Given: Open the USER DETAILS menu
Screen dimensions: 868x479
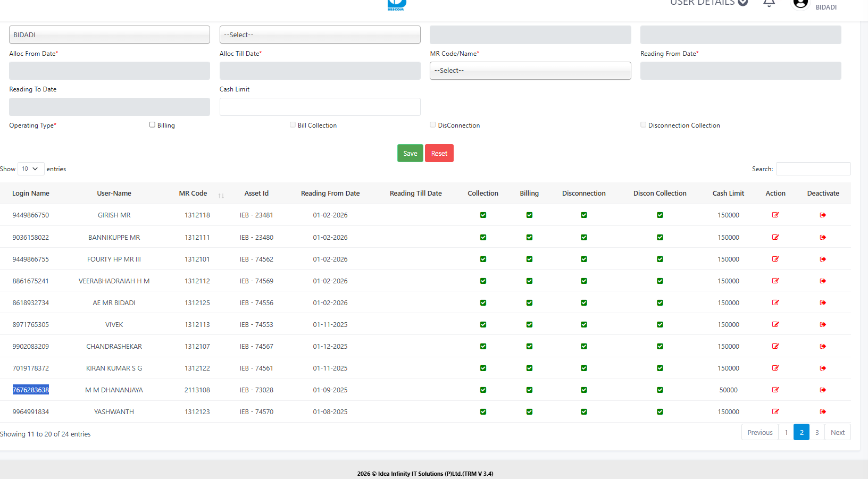Looking at the screenshot, I should point(708,3).
